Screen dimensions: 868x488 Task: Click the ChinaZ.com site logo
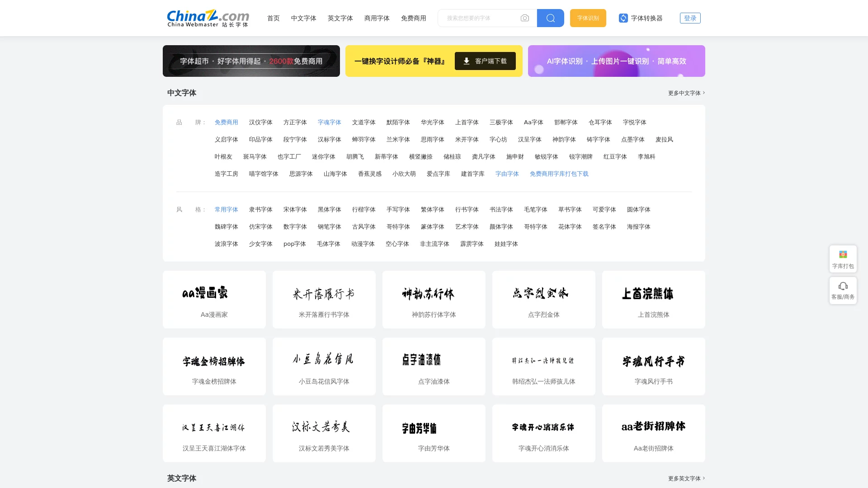(x=208, y=18)
